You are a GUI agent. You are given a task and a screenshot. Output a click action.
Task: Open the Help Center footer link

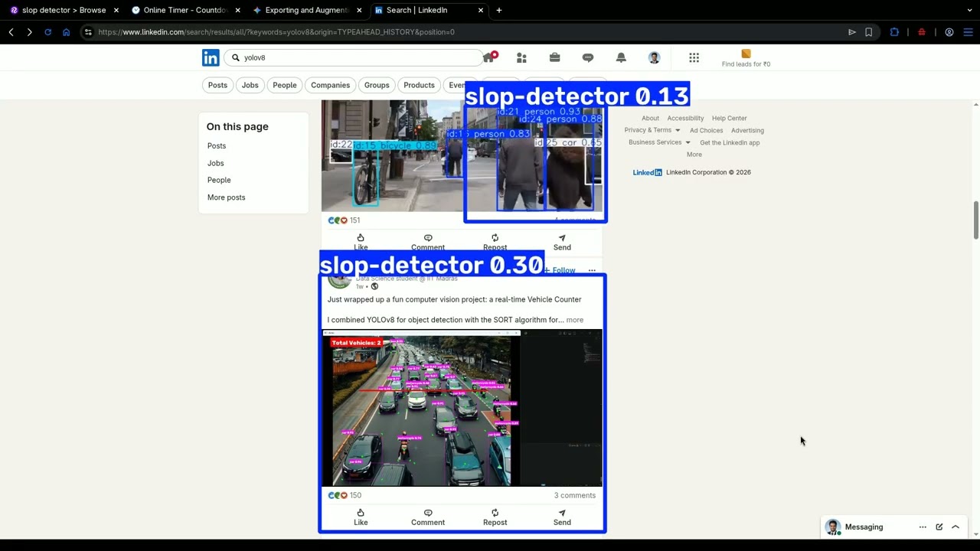pos(730,118)
